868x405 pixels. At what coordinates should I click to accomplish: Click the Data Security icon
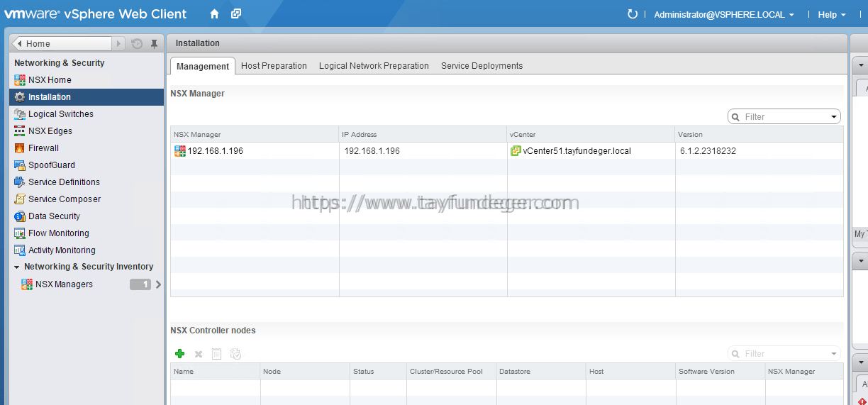click(x=20, y=216)
